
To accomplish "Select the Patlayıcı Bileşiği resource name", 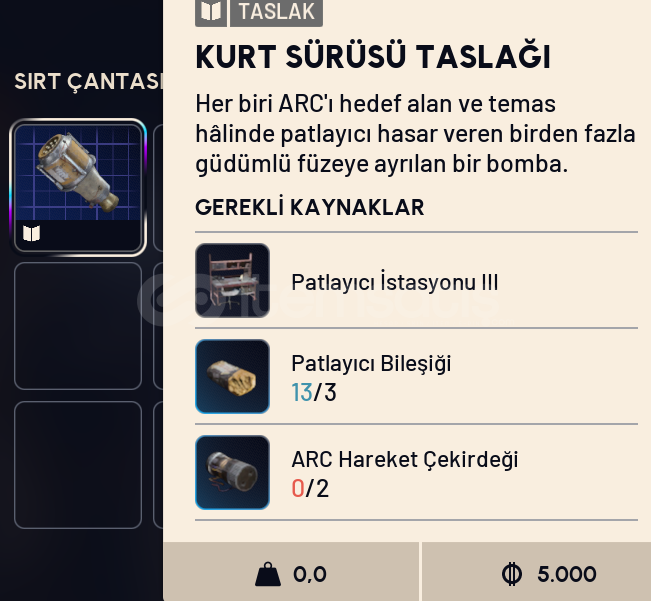I will 371,364.
